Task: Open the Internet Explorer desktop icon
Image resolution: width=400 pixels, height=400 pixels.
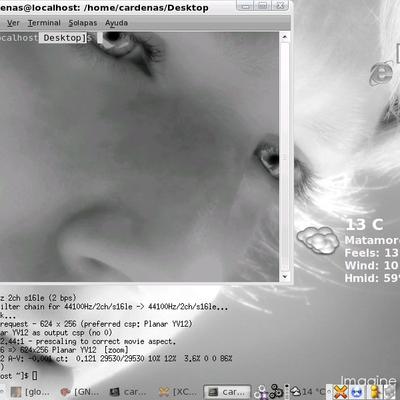Action: [x=381, y=73]
